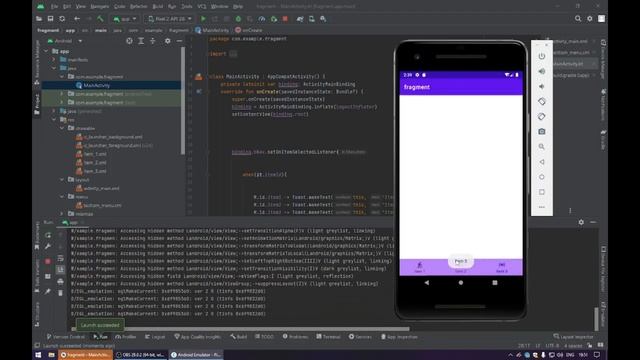Open the 'app' run configuration dropdown

click(x=125, y=19)
